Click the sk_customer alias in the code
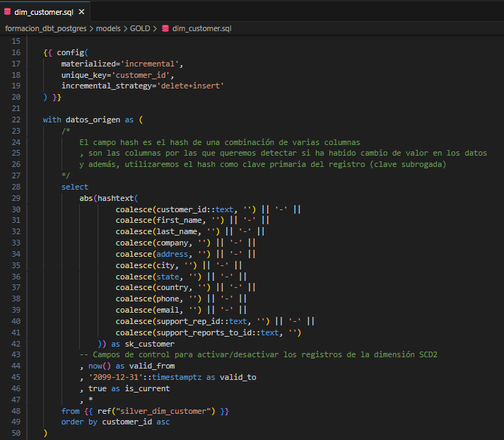 149,344
